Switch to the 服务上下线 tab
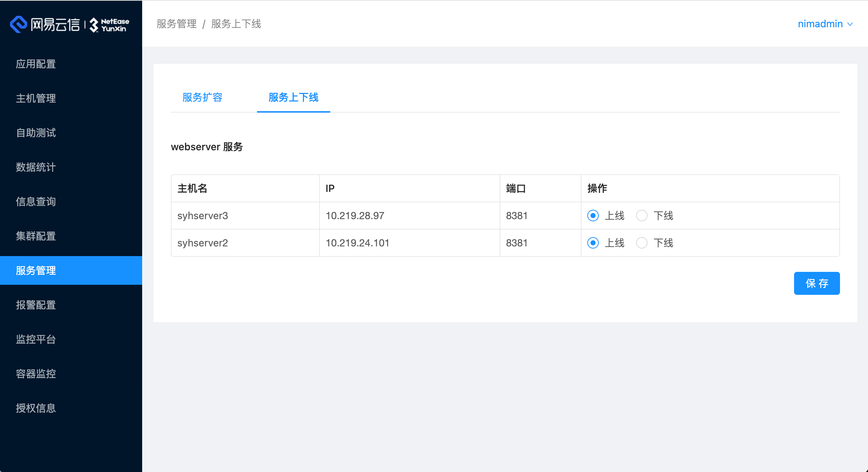Viewport: 868px width, 472px height. coord(293,98)
